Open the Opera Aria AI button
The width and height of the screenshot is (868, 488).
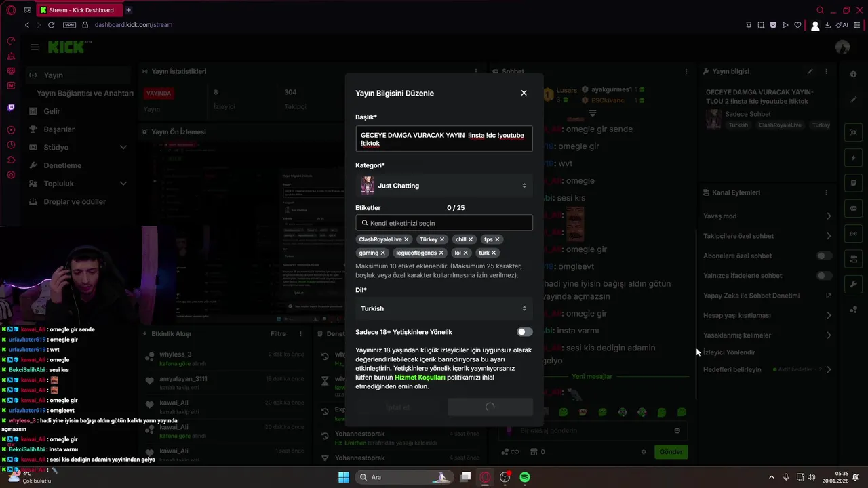844,25
